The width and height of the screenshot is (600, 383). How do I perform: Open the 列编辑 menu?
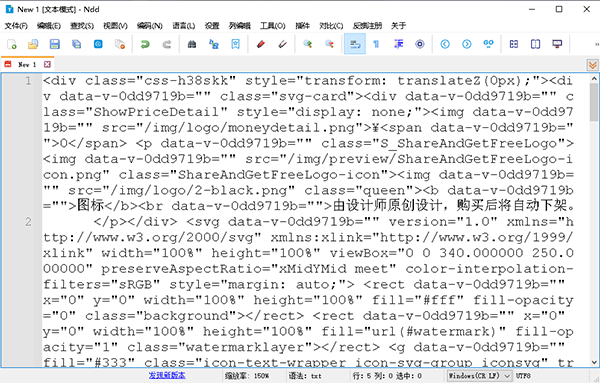point(240,26)
